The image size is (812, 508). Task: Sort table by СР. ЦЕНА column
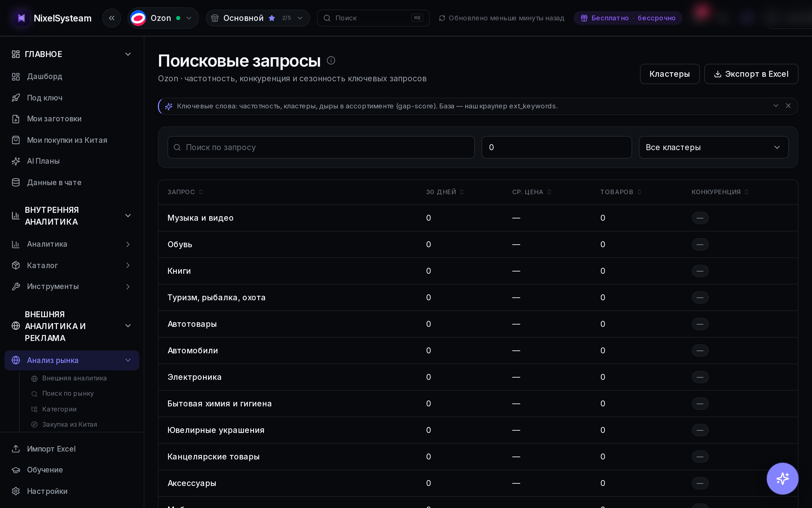pyautogui.click(x=532, y=192)
